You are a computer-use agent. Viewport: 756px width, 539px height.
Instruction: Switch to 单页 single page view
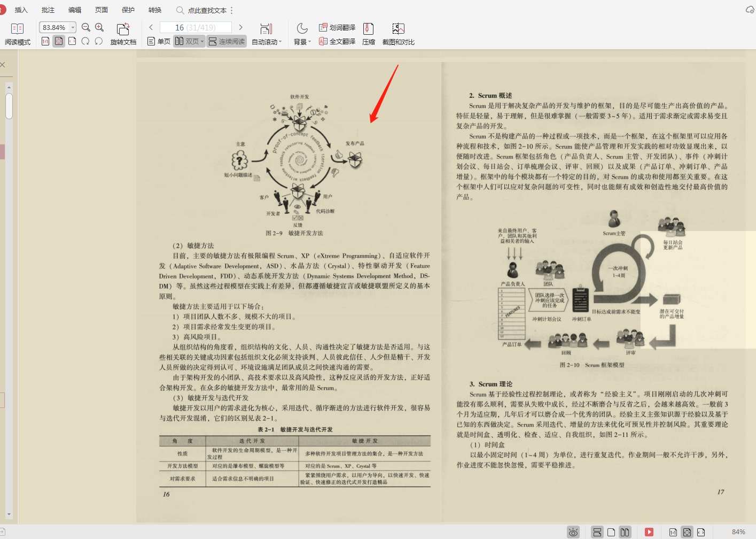[158, 41]
